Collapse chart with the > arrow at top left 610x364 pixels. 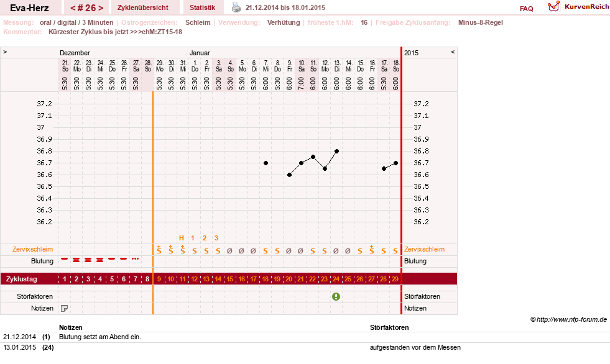tap(5, 52)
